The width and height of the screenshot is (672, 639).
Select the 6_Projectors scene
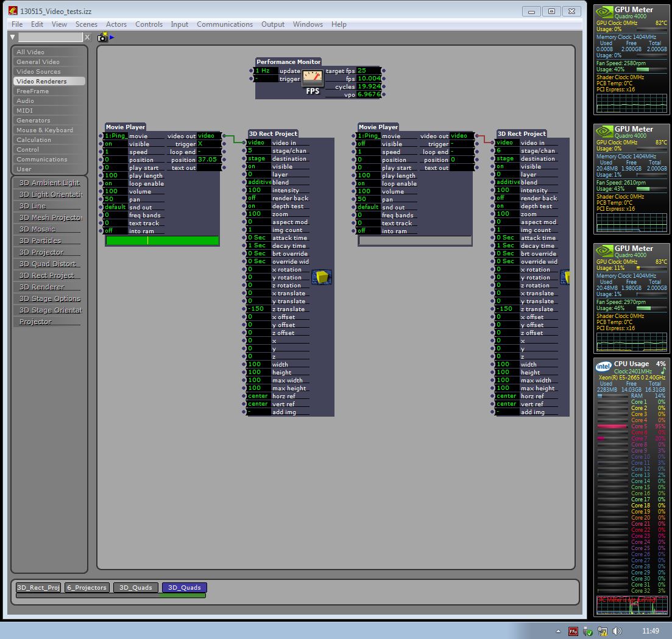(87, 588)
